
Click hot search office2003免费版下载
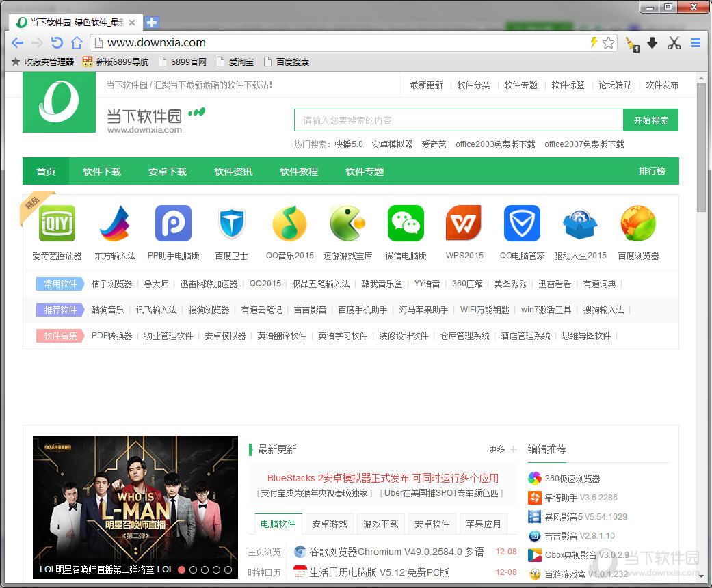pos(495,144)
